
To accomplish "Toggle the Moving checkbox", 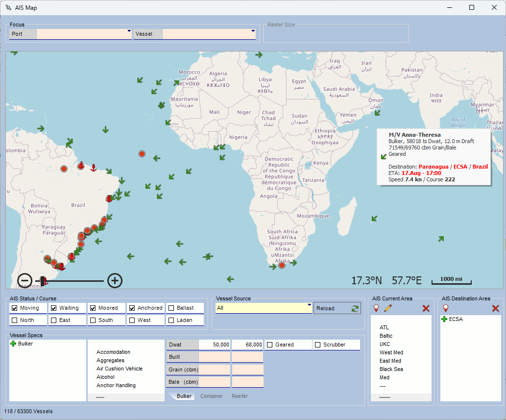I will [x=15, y=308].
